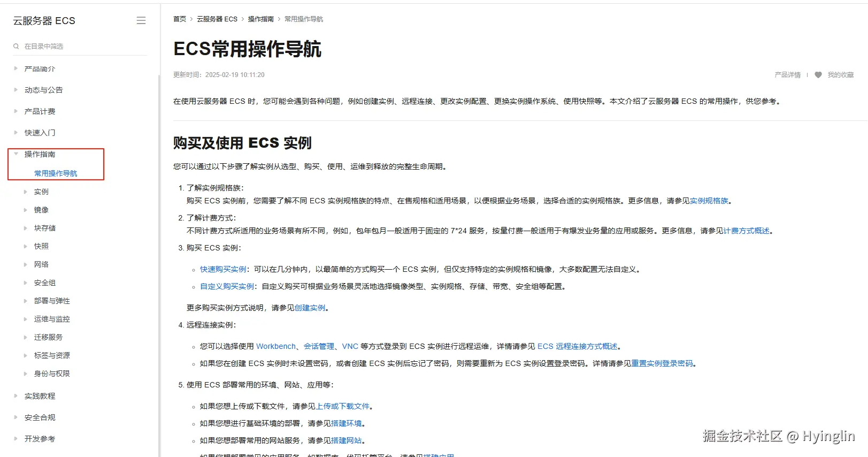Open the 部署与弹性 sidebar entry
The height and width of the screenshot is (457, 868).
tap(52, 301)
